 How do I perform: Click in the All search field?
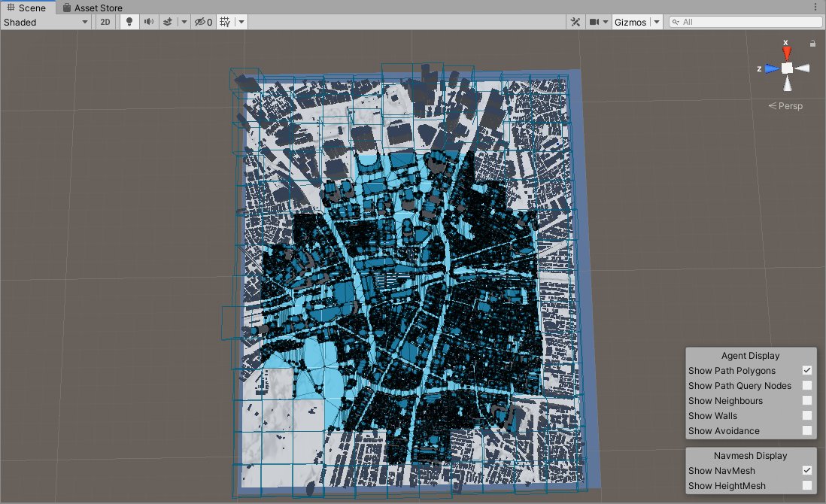point(746,22)
